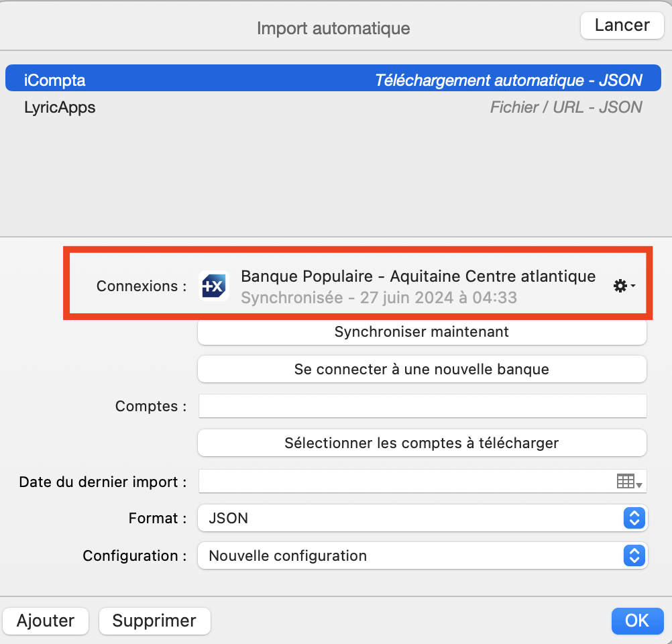Click the Fichier / URL - JSON label
This screenshot has height=644, width=672.
pyautogui.click(x=566, y=107)
